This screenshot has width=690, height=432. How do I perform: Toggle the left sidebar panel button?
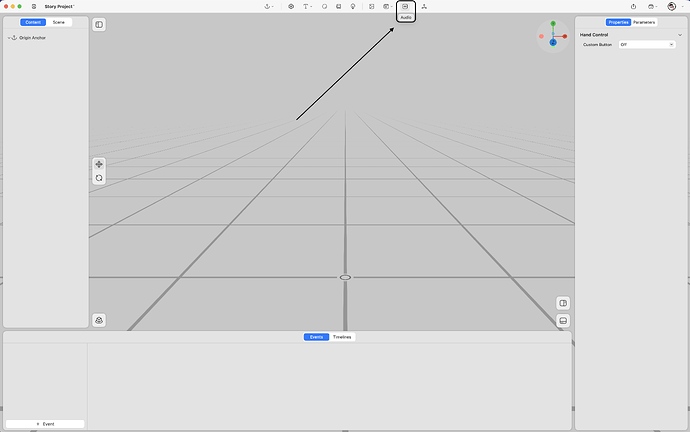99,24
